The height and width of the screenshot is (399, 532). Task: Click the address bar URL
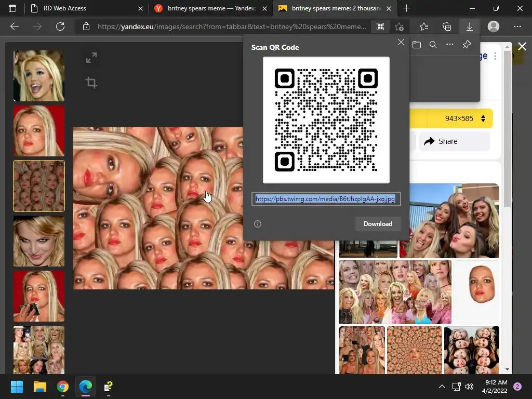tap(232, 26)
